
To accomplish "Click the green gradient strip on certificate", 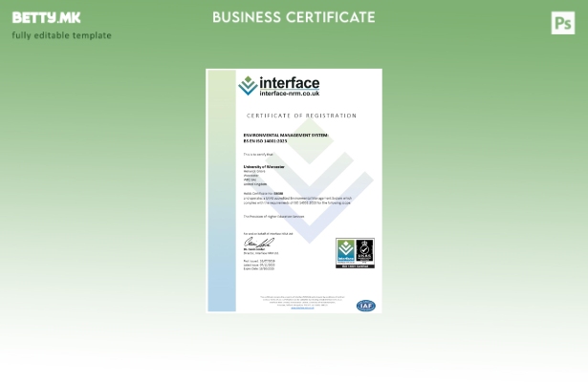I will (221, 191).
